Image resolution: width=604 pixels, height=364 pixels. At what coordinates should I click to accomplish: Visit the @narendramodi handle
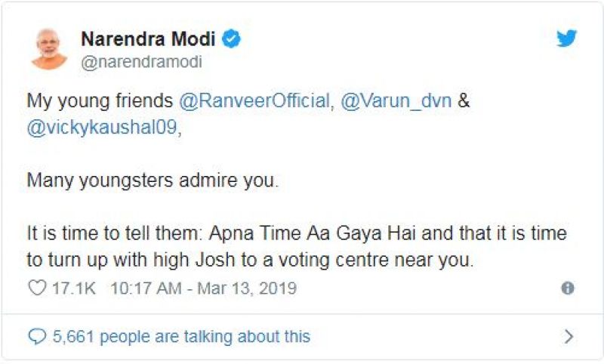141,62
